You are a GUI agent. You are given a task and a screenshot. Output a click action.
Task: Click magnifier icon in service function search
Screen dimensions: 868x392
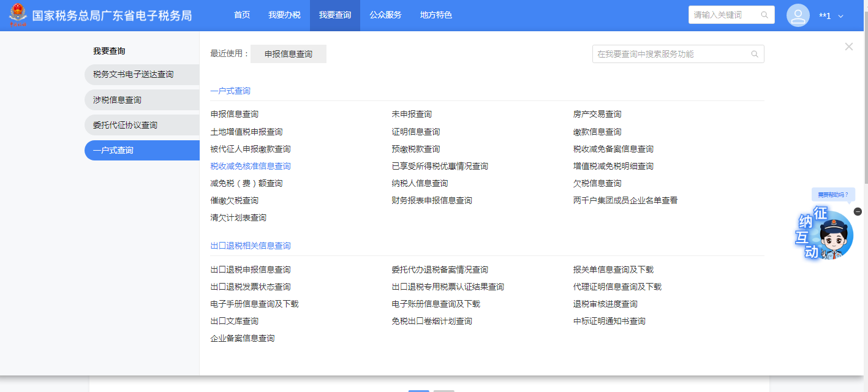click(755, 54)
